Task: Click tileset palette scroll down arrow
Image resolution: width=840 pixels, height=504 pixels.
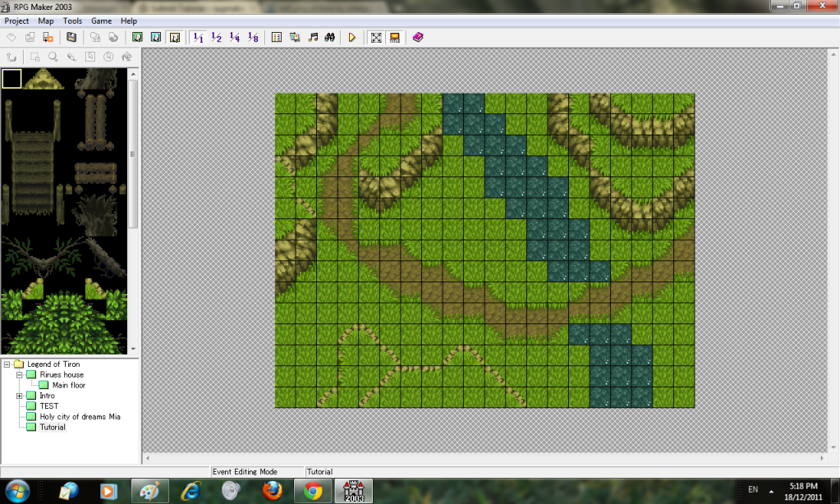Action: pyautogui.click(x=133, y=349)
